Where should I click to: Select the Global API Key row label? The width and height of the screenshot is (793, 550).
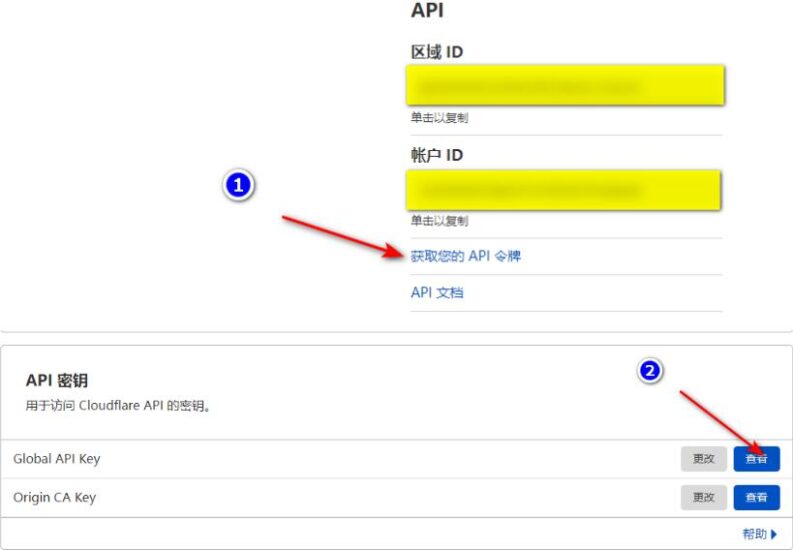pos(57,459)
